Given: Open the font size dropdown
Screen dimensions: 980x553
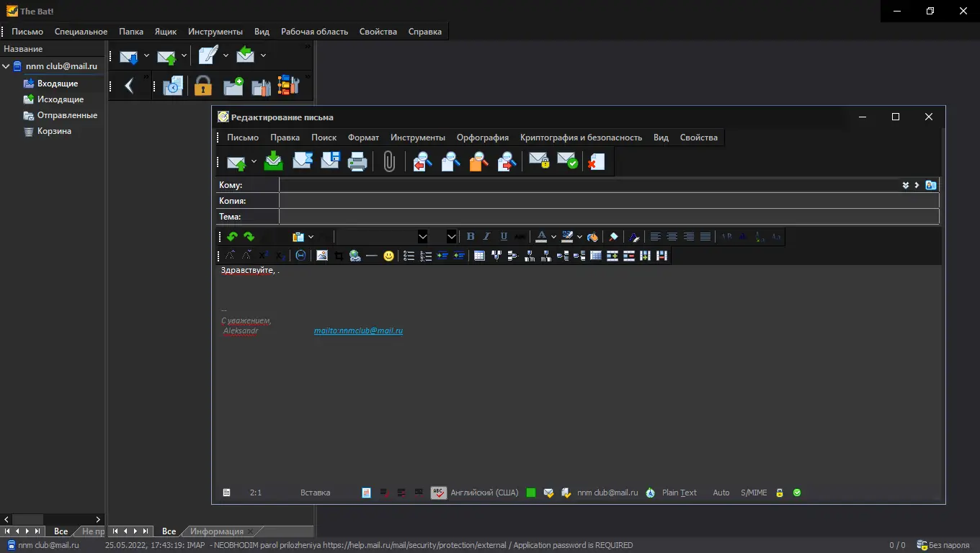Looking at the screenshot, I should pos(451,236).
